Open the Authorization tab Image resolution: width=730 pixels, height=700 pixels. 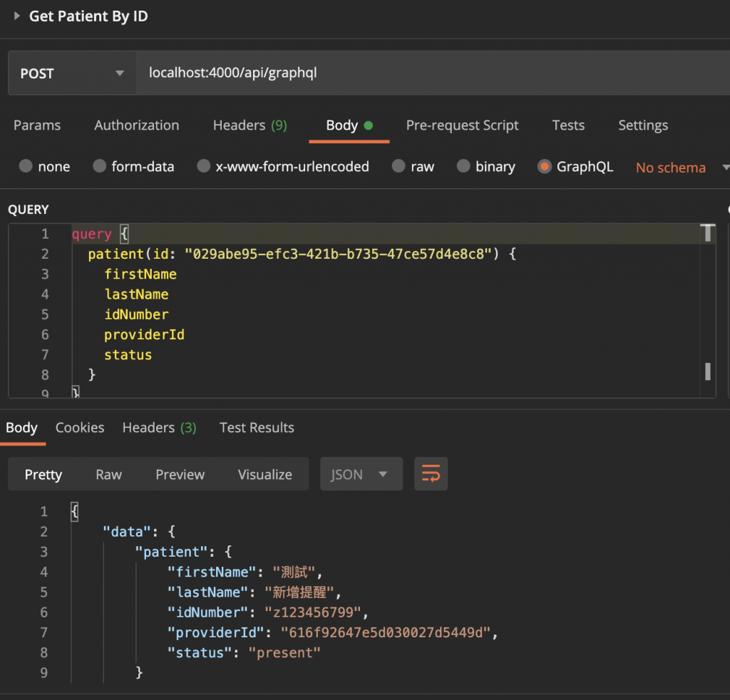(137, 125)
